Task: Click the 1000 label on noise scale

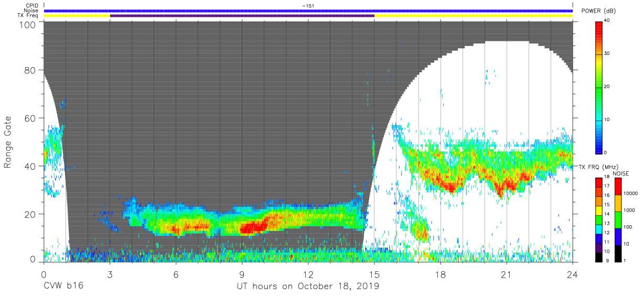Action: tap(629, 211)
